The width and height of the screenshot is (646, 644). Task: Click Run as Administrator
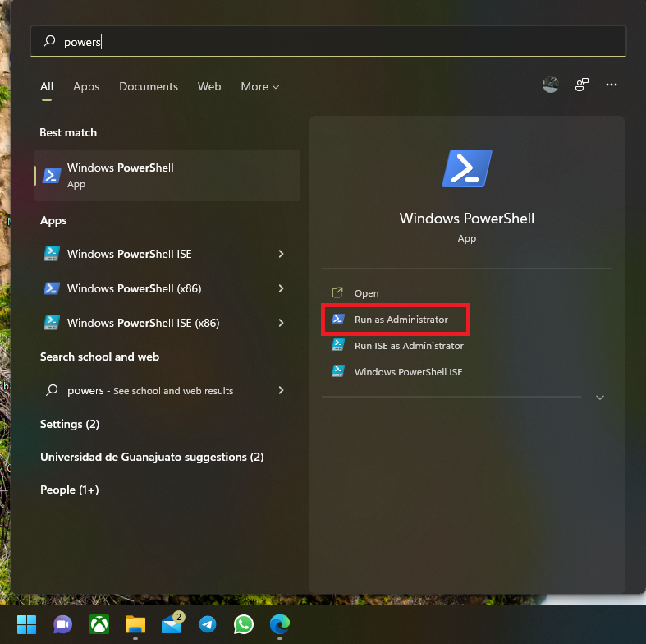tap(401, 319)
